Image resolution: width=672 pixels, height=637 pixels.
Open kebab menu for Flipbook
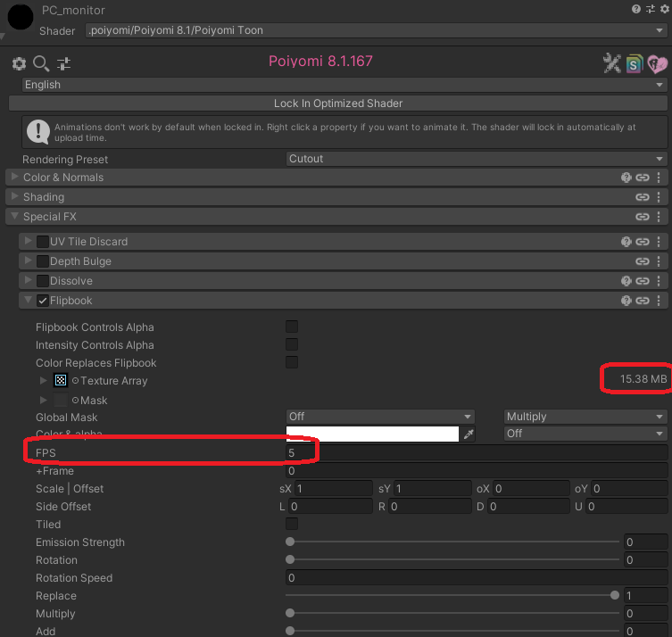point(659,301)
